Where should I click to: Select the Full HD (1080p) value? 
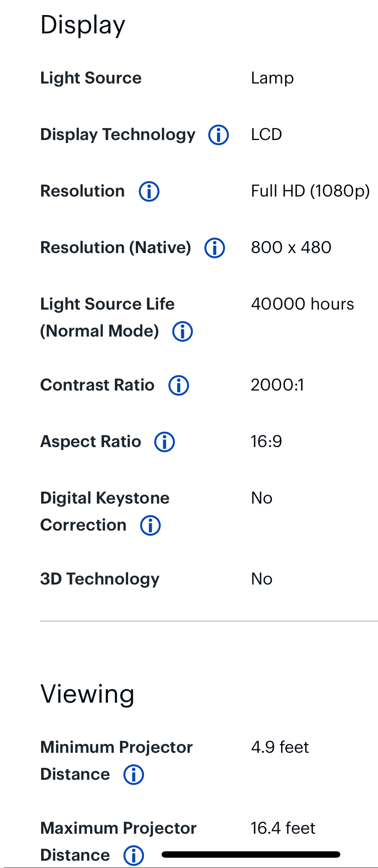[310, 191]
